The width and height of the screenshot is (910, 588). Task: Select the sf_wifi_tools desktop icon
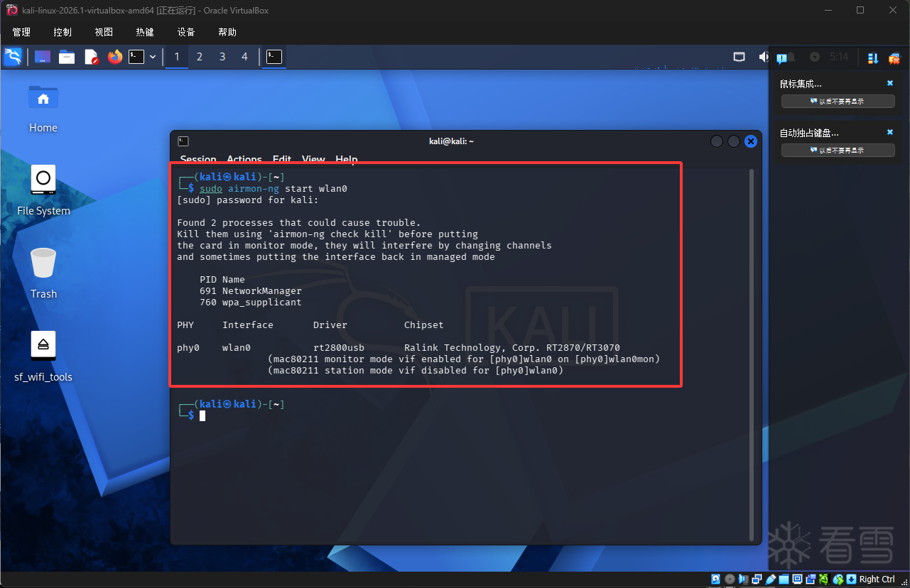[43, 356]
